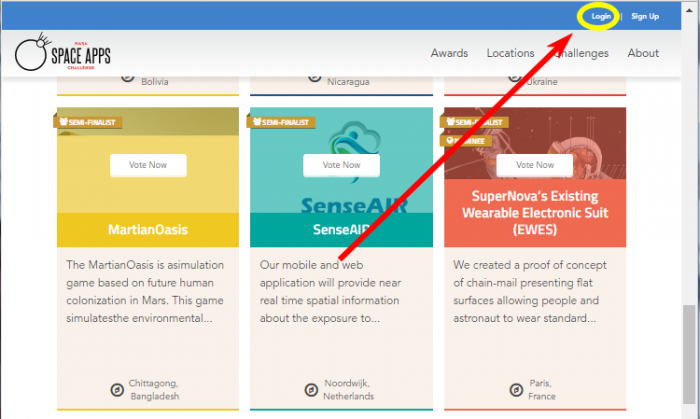Vote Now for MartianOasis

pyautogui.click(x=148, y=165)
